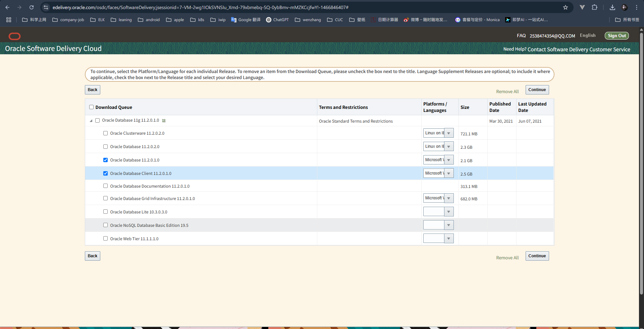Click the Oracle logo icon
This screenshot has height=329, width=644.
[x=14, y=36]
